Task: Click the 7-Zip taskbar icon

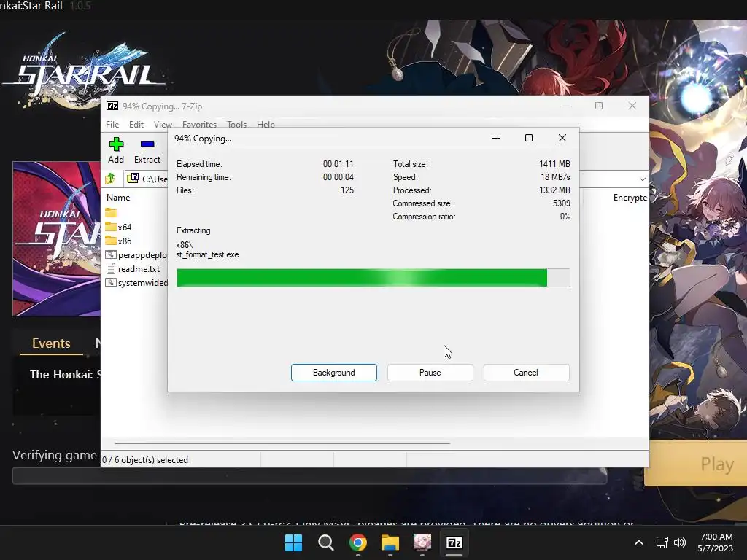Action: point(454,542)
